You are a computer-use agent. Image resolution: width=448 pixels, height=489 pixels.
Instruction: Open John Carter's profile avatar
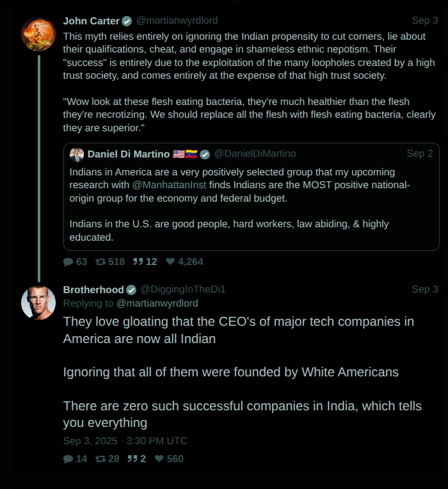[38, 35]
